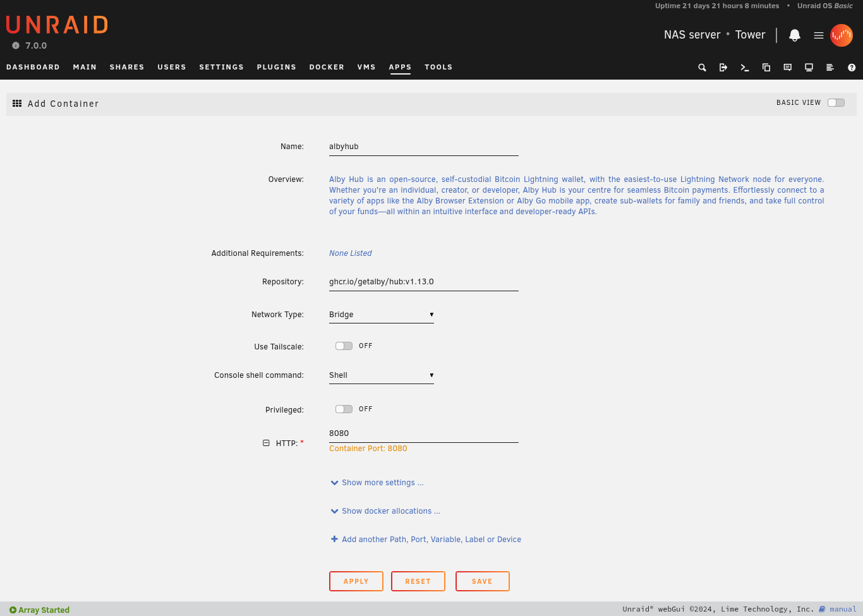Click the Unraid OS Basic label
The image size is (863, 616).
[824, 6]
